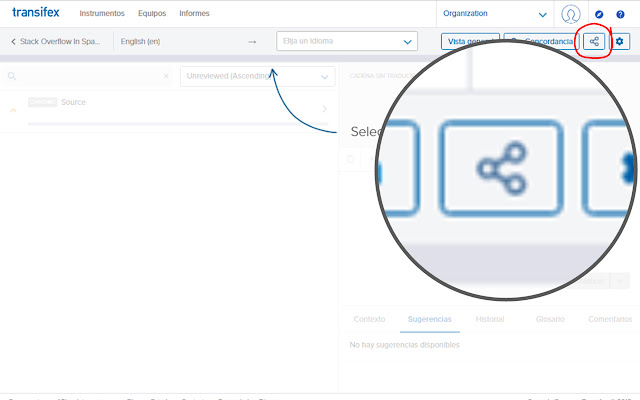Click the No hay sugerencias disponibles text
640x400 pixels.
(404, 345)
